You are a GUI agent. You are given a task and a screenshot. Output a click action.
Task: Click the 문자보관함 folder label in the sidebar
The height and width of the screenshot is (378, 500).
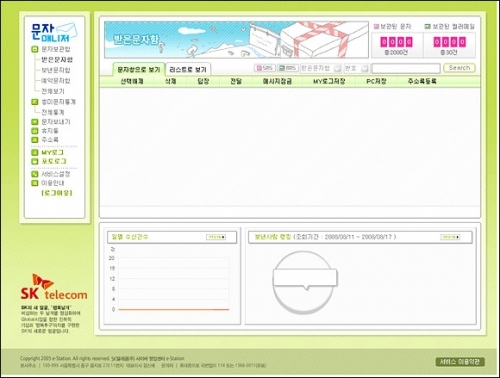(x=56, y=49)
